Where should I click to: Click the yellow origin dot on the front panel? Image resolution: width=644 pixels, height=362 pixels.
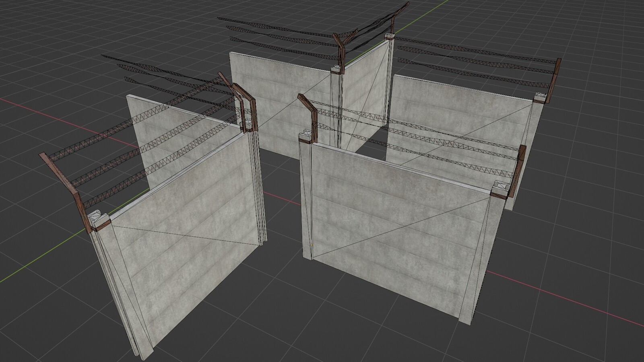(311, 244)
